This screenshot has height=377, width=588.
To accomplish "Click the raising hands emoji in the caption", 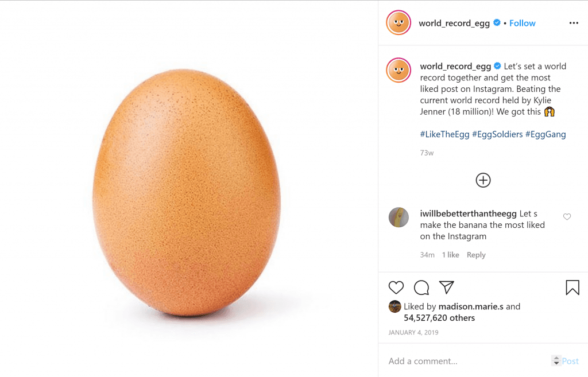I will click(x=549, y=111).
